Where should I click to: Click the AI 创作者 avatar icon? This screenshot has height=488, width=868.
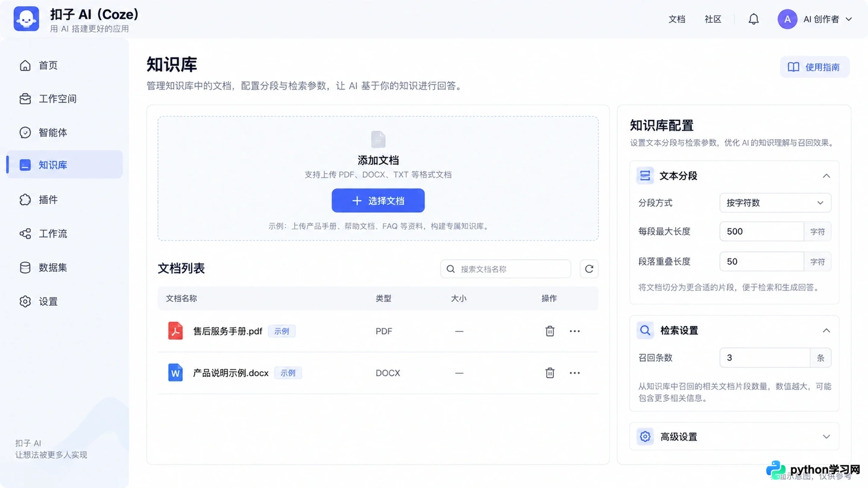[787, 19]
